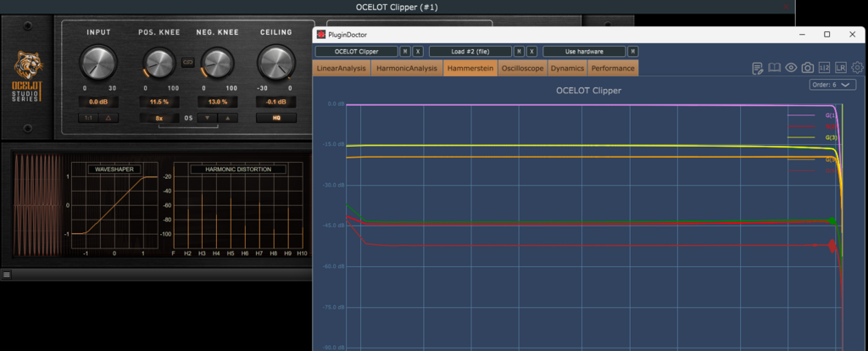Viewport: 868px width, 351px height.
Task: Select the 13.0 % negative knee value field
Action: pyautogui.click(x=217, y=102)
